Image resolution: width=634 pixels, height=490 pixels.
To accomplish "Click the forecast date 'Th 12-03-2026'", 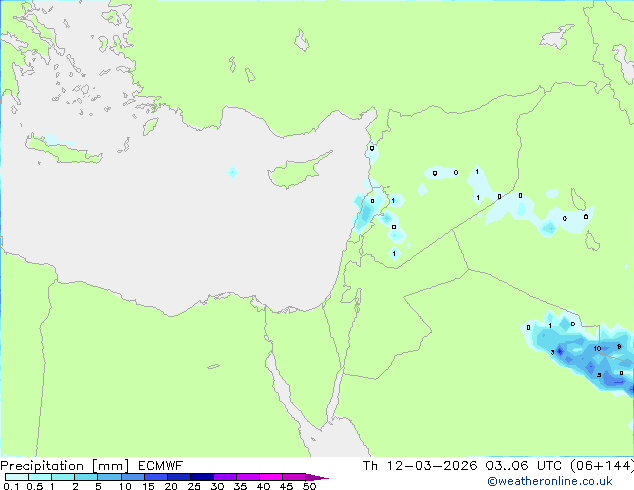I will coord(420,466).
